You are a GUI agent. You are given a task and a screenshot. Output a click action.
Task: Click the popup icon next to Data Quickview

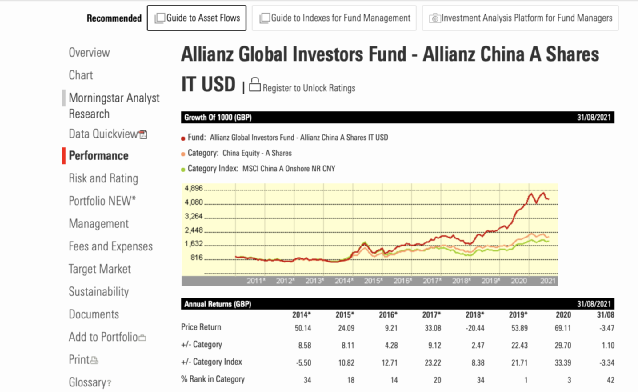(x=143, y=134)
